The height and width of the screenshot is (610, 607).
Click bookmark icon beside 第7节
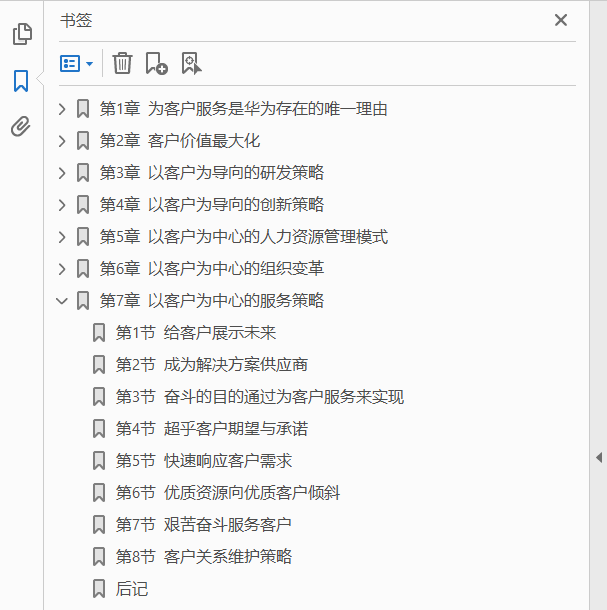[99, 524]
